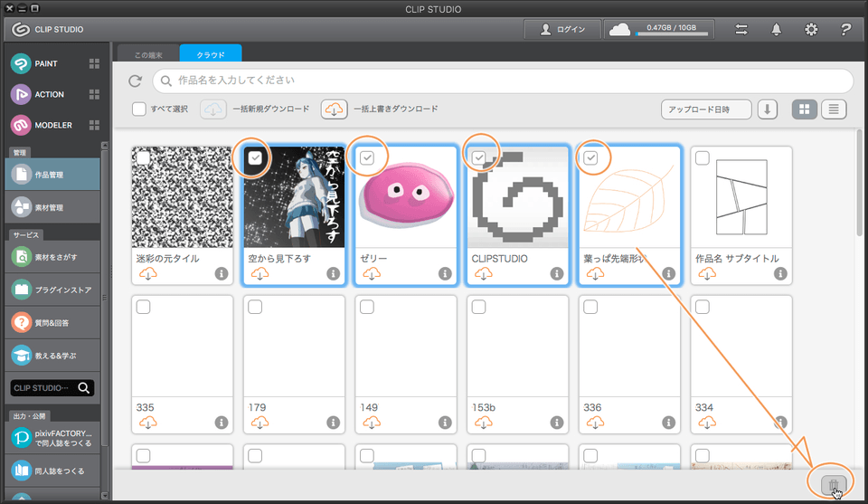Toggle sort order arrow button
868x504 pixels.
pos(767,109)
